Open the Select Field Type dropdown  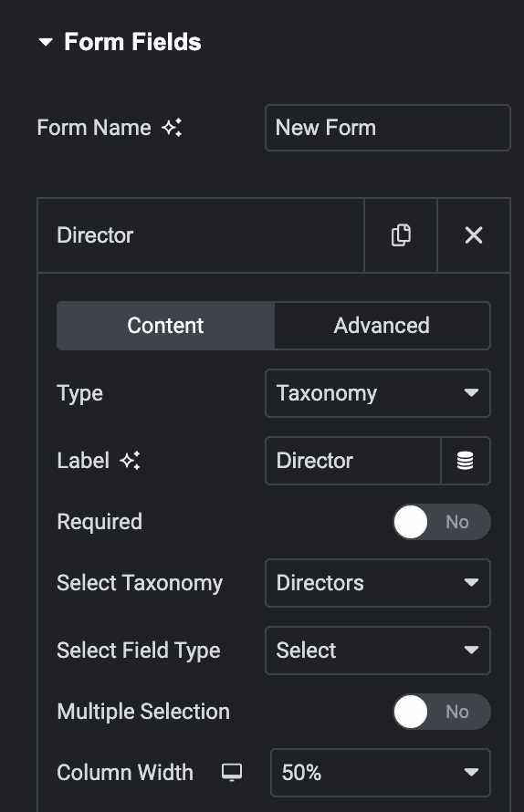coord(378,651)
